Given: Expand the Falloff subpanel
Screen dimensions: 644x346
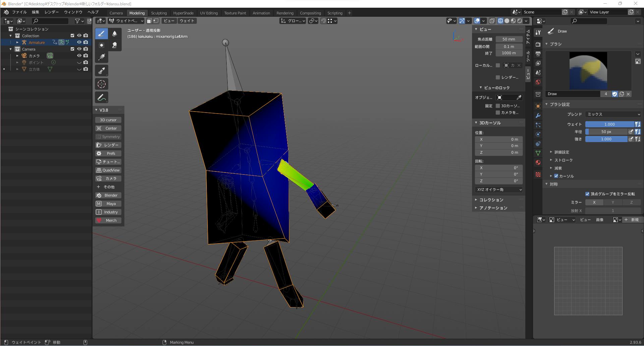Looking at the screenshot, I should [558, 168].
